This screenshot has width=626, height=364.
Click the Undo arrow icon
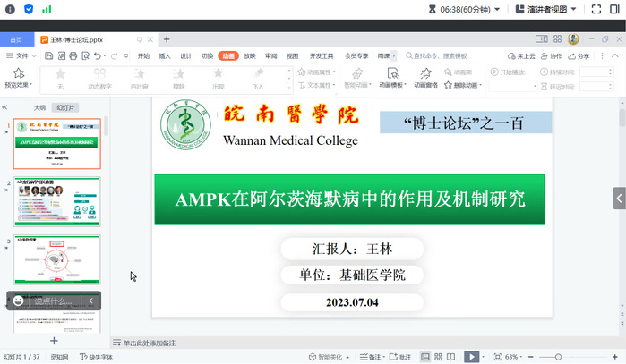tap(99, 55)
